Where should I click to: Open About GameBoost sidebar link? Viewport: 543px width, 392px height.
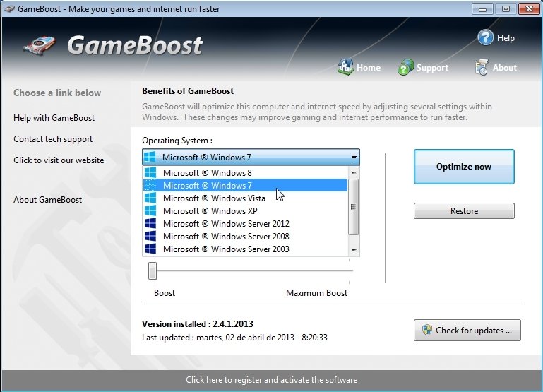tap(48, 199)
